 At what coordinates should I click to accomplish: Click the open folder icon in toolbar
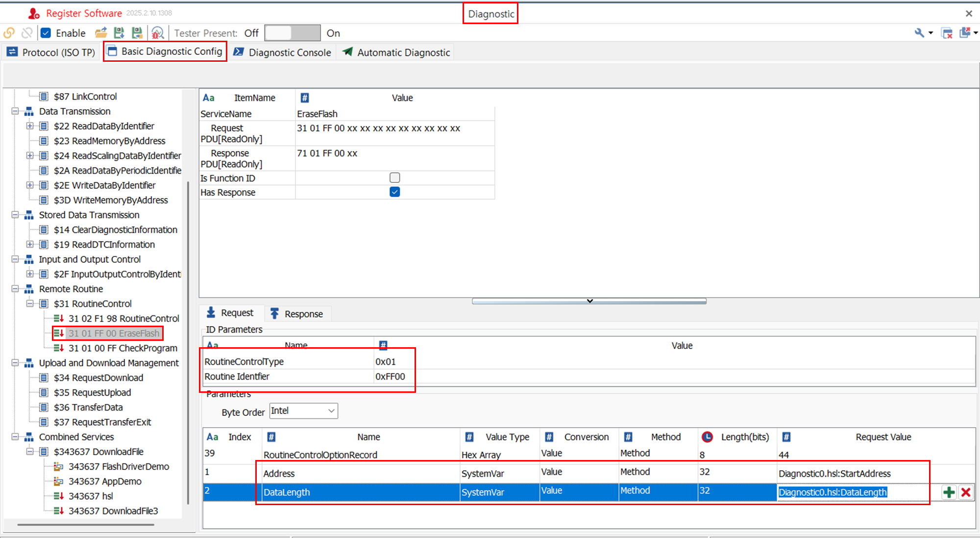pos(101,33)
